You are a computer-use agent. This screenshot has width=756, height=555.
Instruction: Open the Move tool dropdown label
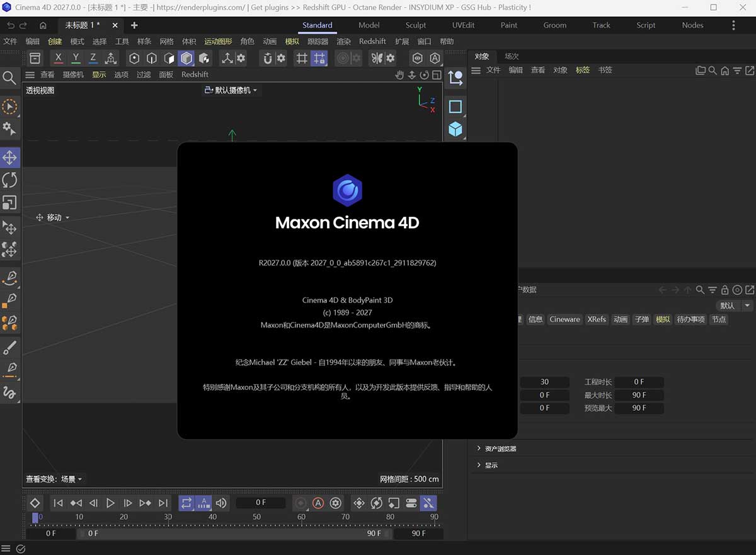coord(53,217)
